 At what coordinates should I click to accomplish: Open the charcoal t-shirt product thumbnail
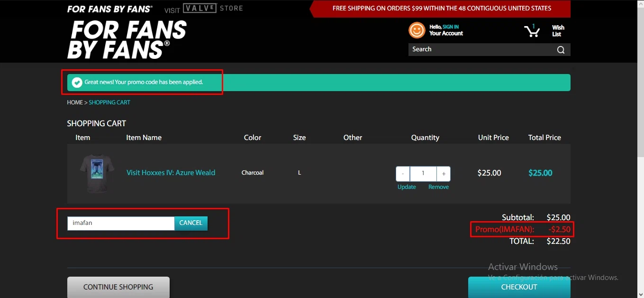pos(97,173)
